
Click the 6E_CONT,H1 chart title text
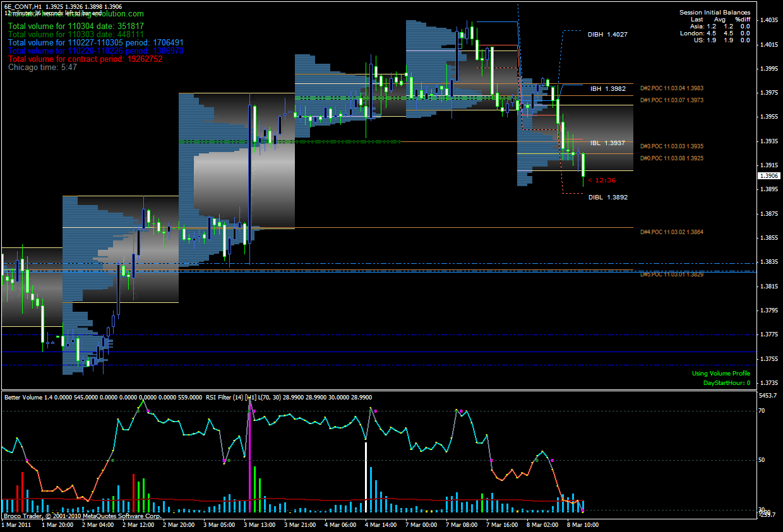[x=23, y=6]
